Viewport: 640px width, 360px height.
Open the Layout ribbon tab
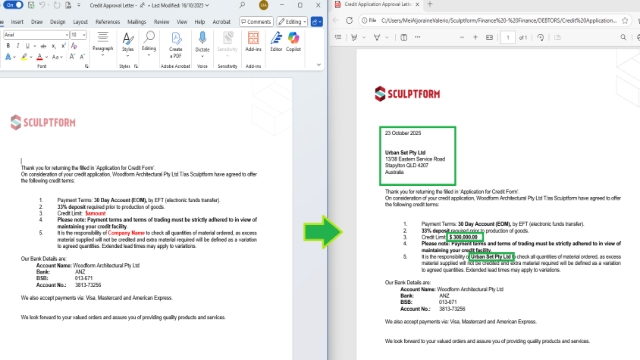pos(80,22)
